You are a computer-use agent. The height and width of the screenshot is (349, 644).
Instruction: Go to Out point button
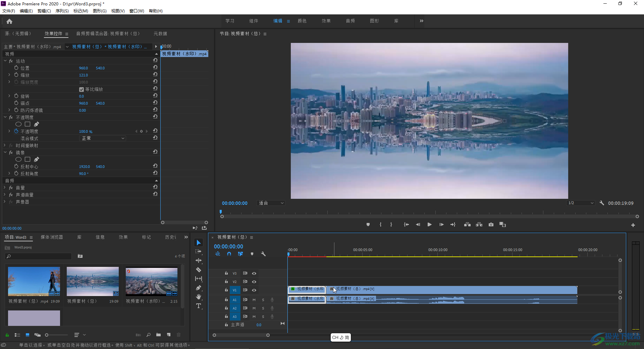tap(453, 225)
